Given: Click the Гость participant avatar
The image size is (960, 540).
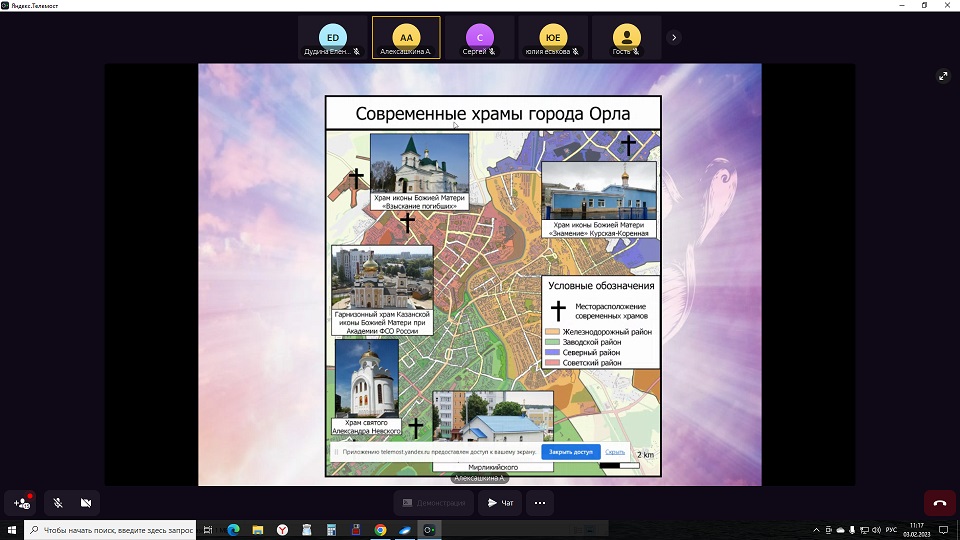Looking at the screenshot, I should point(626,35).
